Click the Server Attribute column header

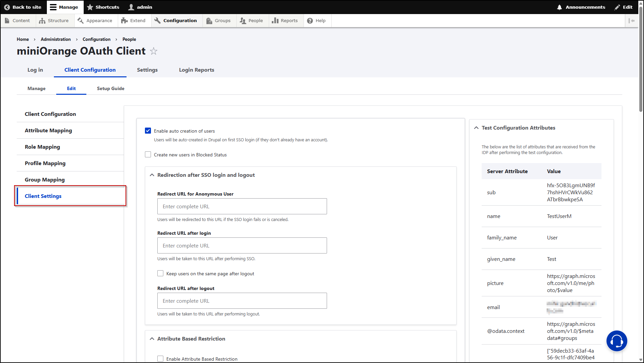click(507, 171)
